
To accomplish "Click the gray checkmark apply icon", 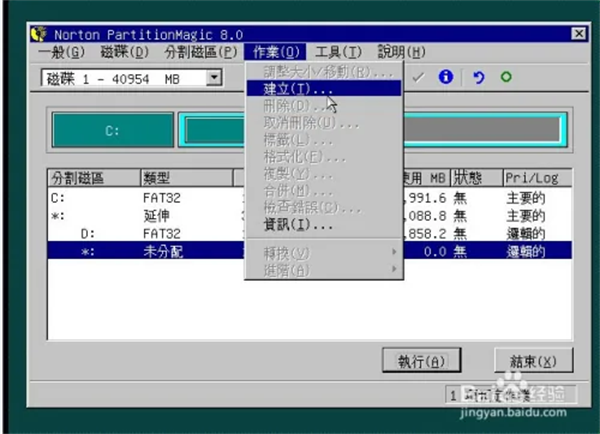I will pyautogui.click(x=418, y=78).
